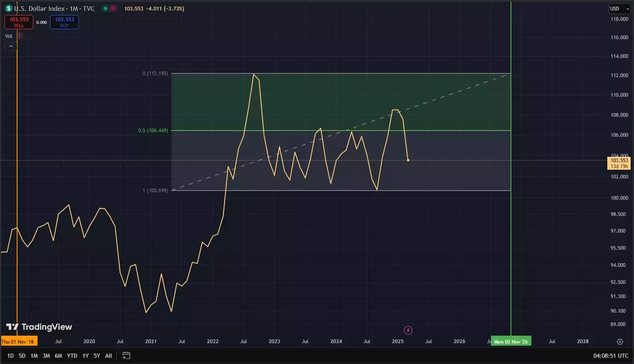634x364 pixels.
Task: Collapse the legend using the chevron arrow
Action: point(10,46)
